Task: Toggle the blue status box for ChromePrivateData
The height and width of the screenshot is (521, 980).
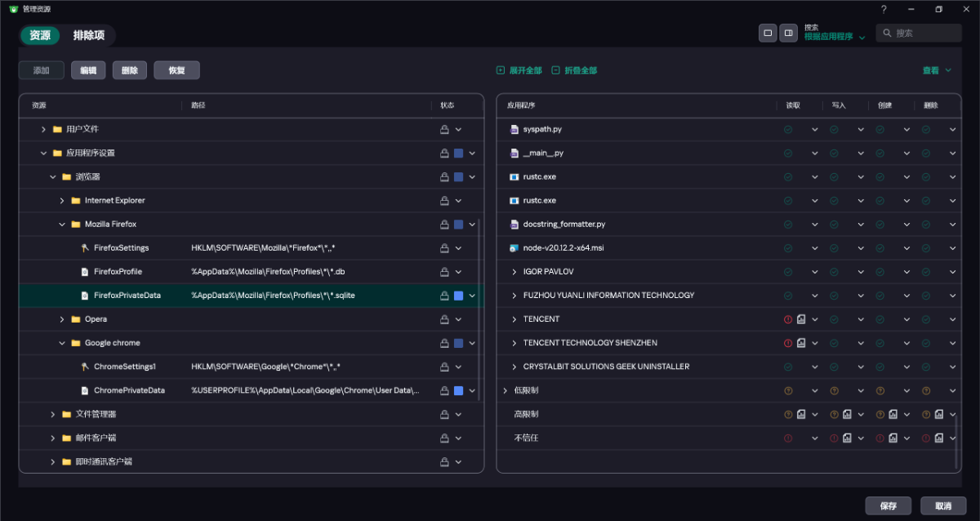Action: click(x=458, y=390)
